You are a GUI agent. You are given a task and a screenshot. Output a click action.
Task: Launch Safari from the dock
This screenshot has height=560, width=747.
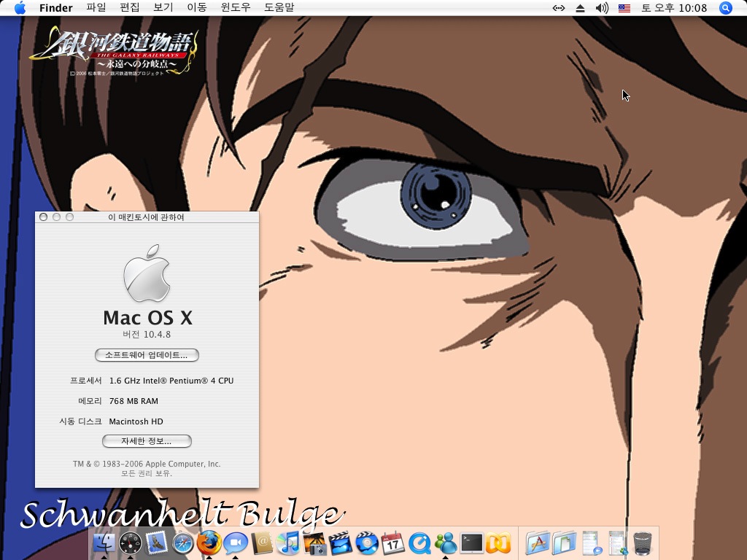182,543
